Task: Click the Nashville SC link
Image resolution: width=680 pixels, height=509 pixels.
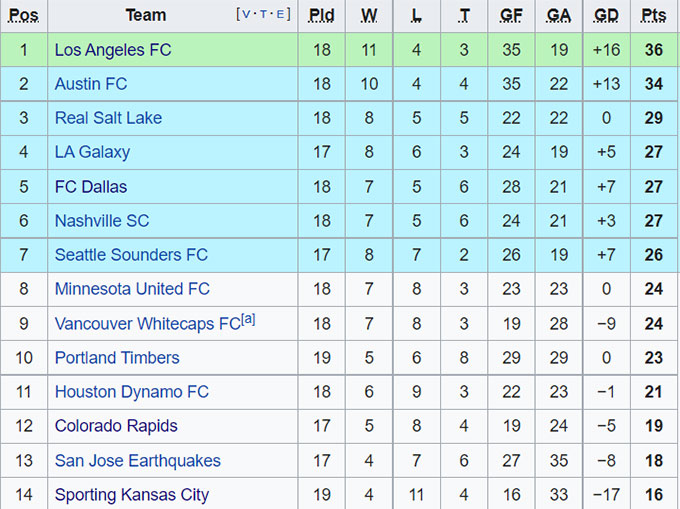Action: (x=102, y=220)
